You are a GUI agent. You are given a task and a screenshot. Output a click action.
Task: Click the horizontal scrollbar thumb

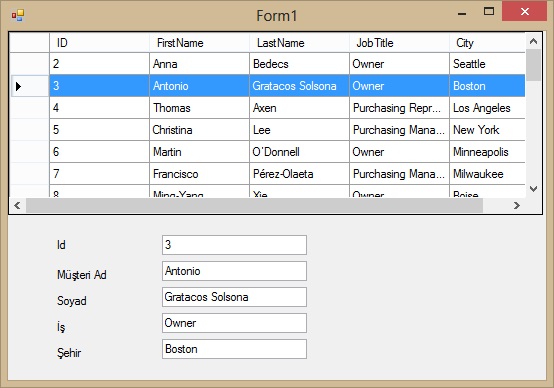254,205
